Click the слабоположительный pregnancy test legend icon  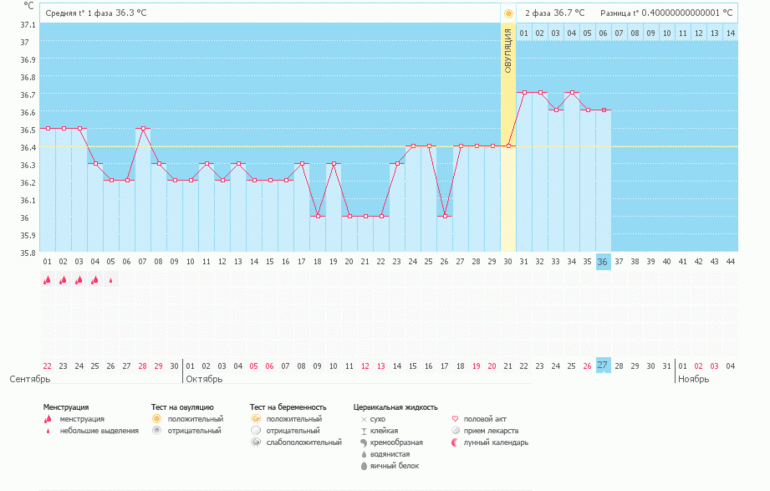click(x=256, y=442)
